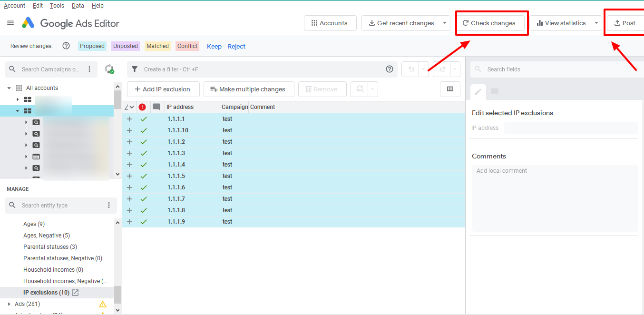Click the Ads row warning triangle
This screenshot has height=315, width=644.
click(x=103, y=304)
